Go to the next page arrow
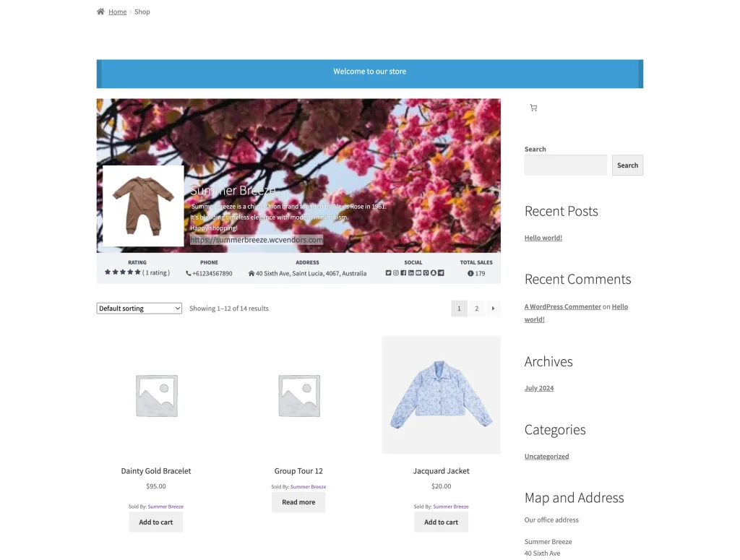740x560 pixels. pos(493,309)
